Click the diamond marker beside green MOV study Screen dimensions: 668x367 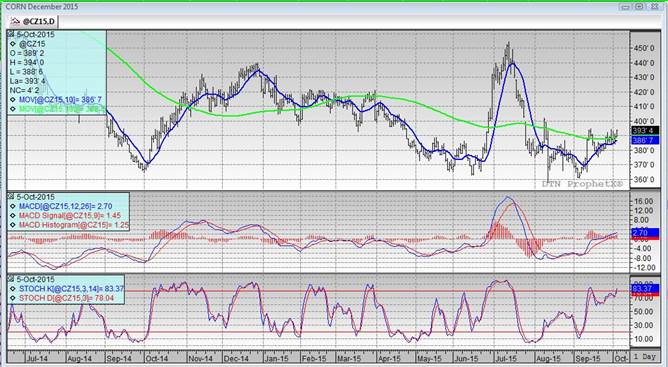click(13, 109)
